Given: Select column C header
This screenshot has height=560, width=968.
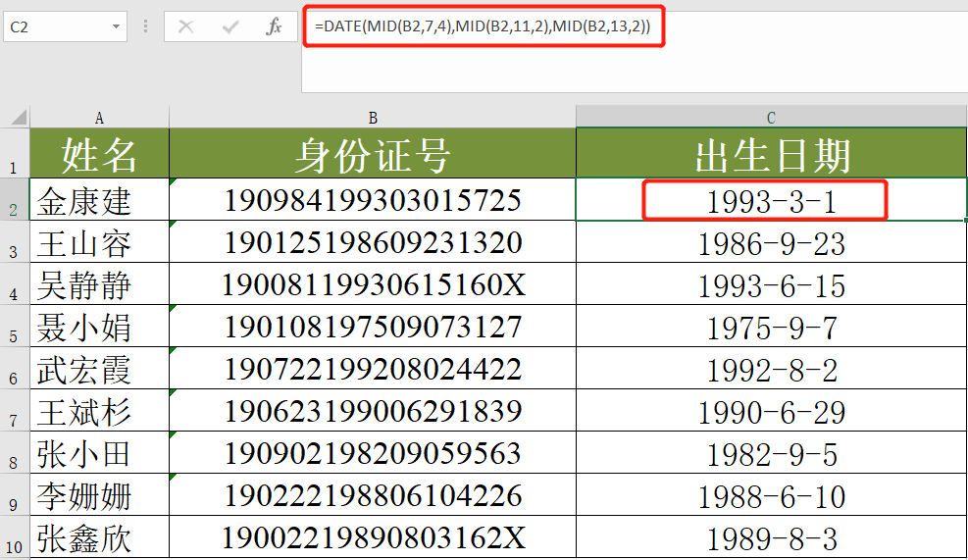Looking at the screenshot, I should (771, 118).
